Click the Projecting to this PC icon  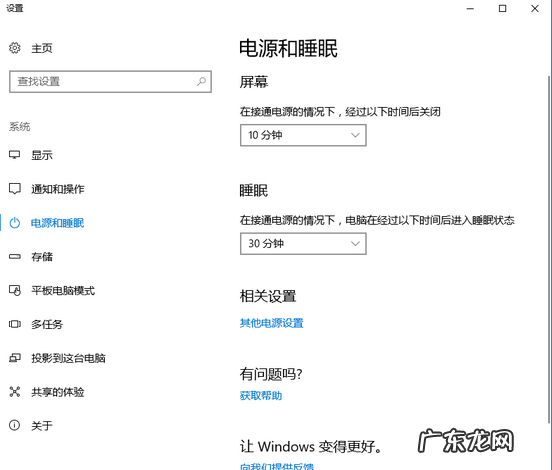click(14, 358)
